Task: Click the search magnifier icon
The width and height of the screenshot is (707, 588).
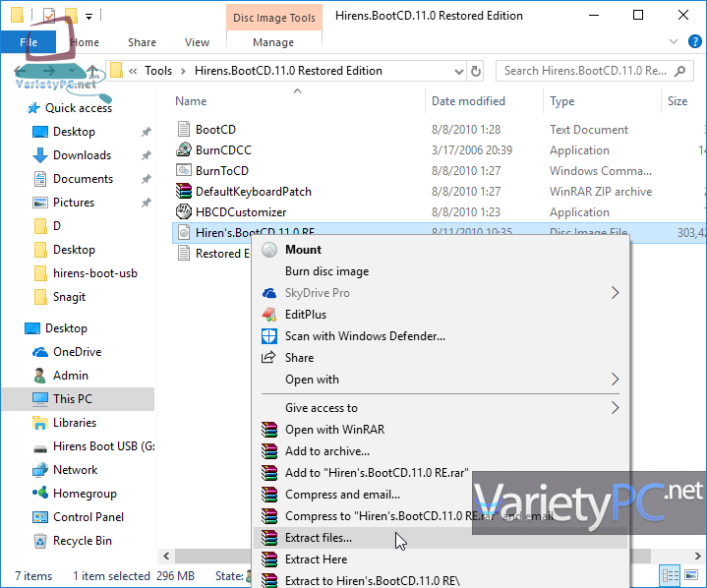Action: (679, 71)
